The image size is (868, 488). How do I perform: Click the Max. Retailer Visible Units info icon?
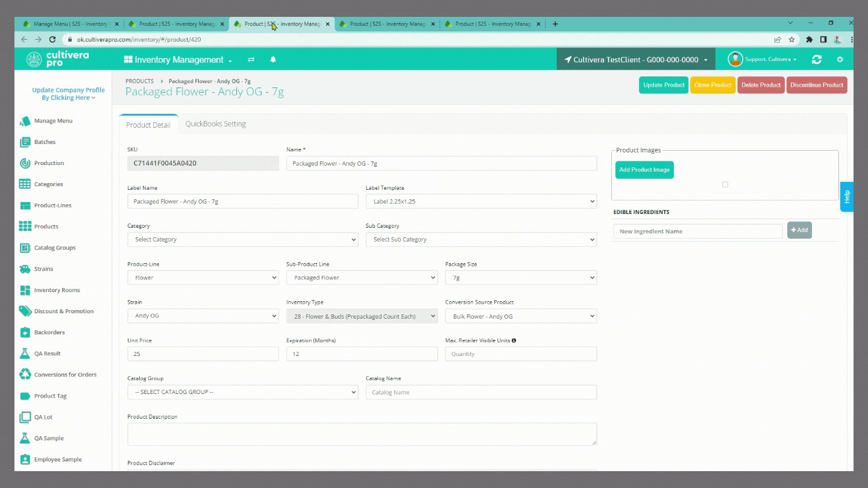pyautogui.click(x=514, y=340)
